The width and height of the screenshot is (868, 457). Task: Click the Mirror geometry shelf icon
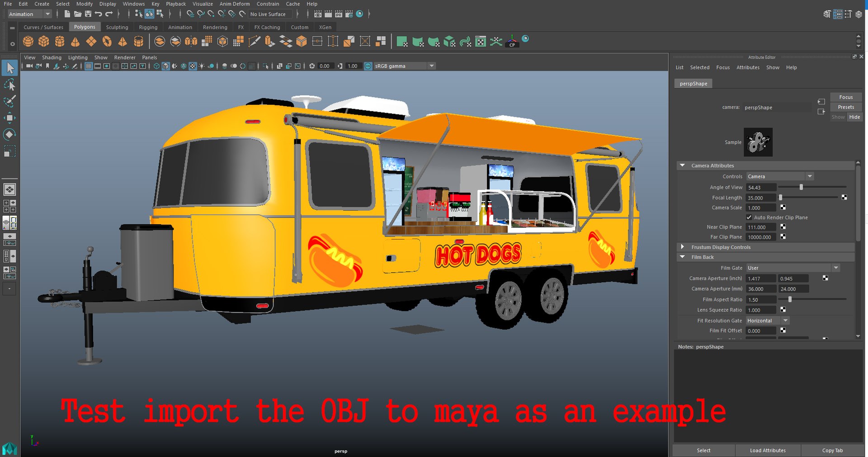[191, 42]
